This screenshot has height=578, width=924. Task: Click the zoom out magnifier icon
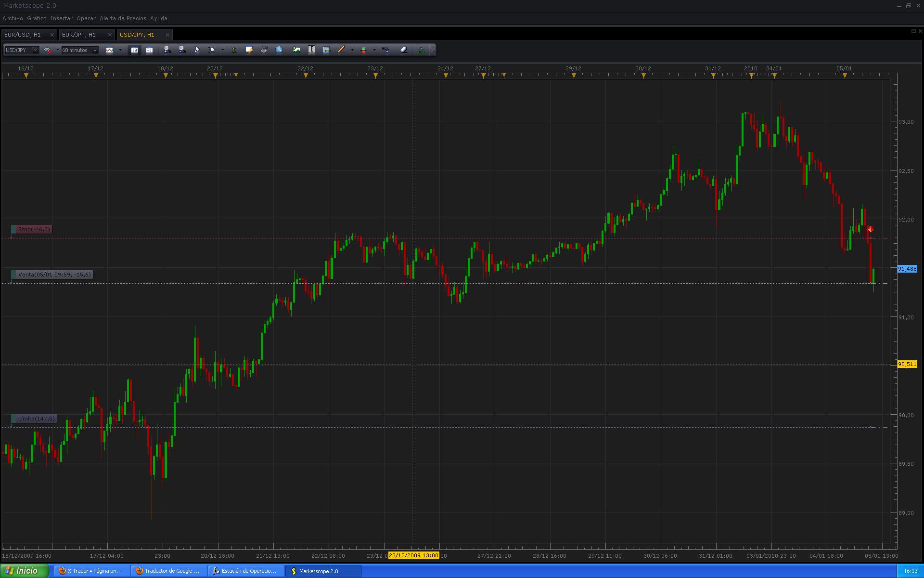(x=182, y=50)
